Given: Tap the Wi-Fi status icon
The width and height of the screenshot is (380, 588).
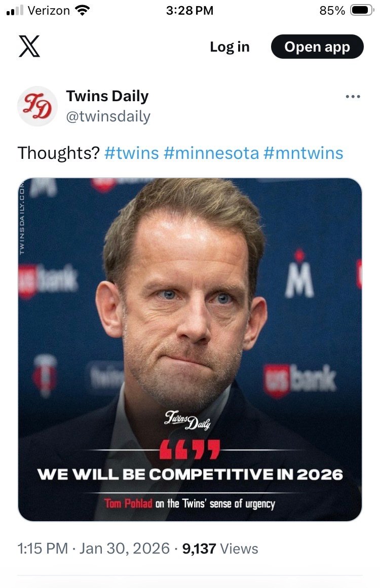Looking at the screenshot, I should pyautogui.click(x=81, y=11).
